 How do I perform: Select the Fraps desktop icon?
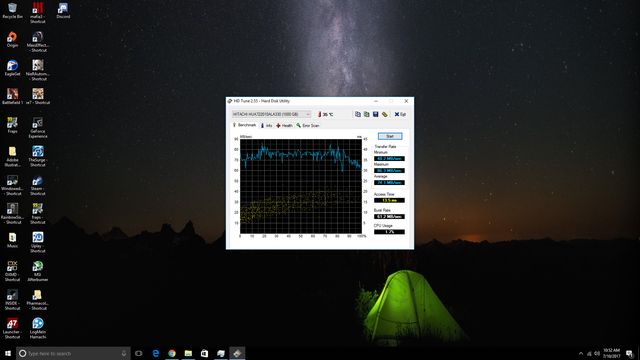tap(12, 125)
